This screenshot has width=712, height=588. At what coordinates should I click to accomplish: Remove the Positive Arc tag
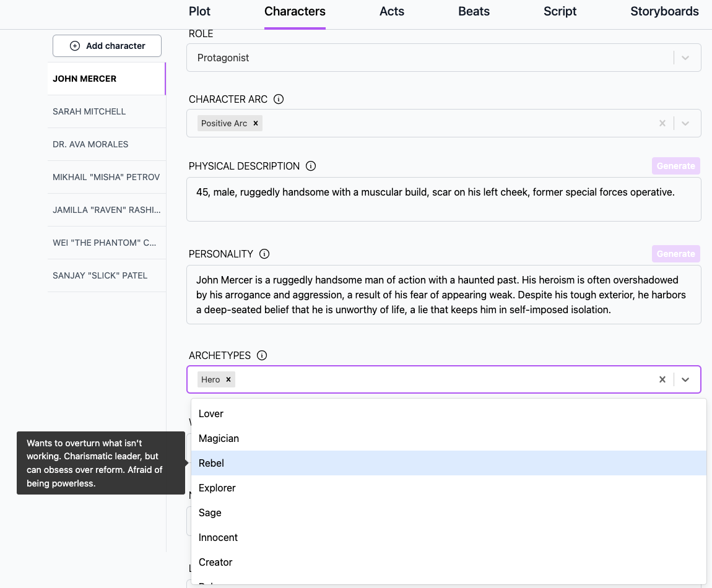[x=256, y=123]
